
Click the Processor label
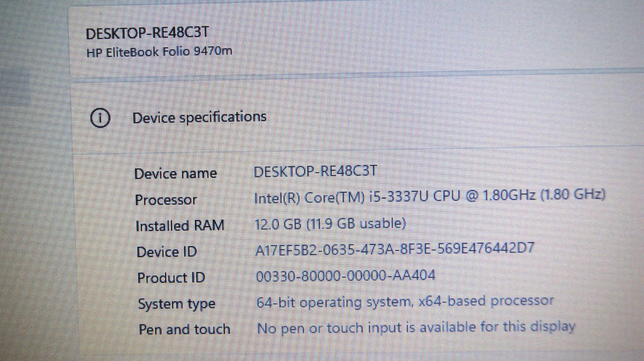point(166,200)
